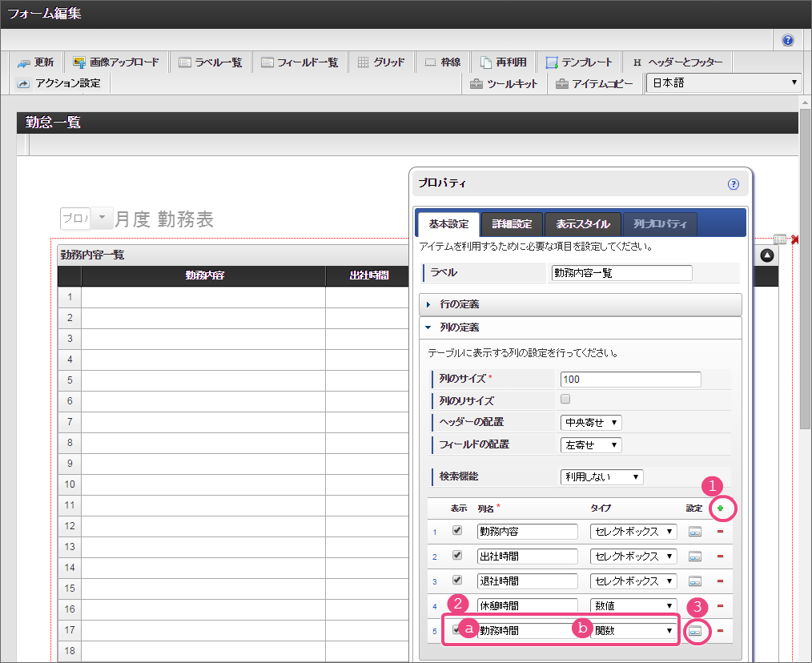This screenshot has height=663, width=812.
Task: Click the 列のサイズ input field
Action: [630, 380]
